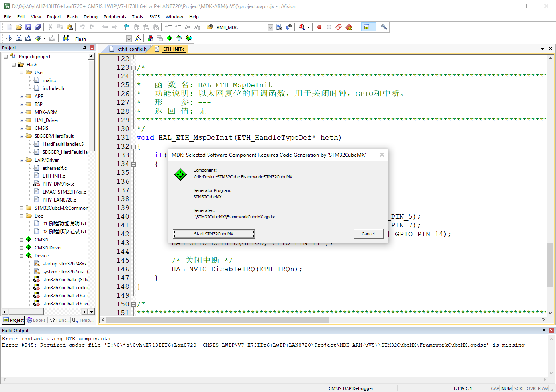Viewport: 556px width, 392px height.
Task: Open the Pack Installer icon
Action: (x=189, y=38)
